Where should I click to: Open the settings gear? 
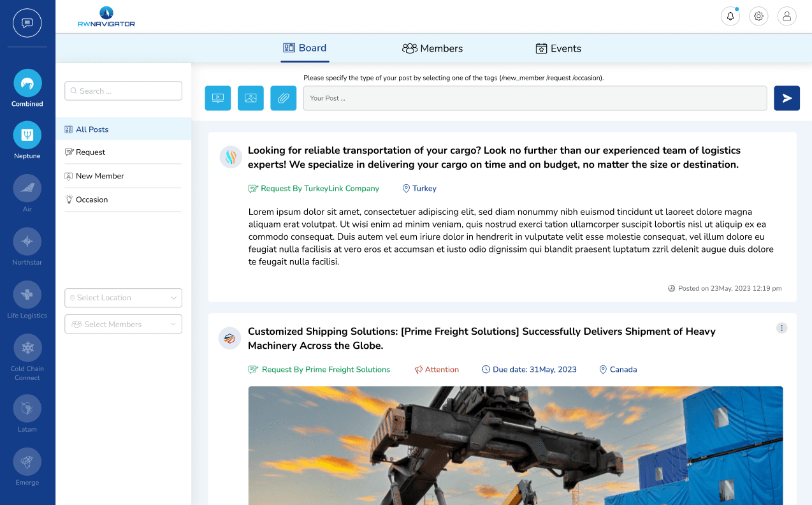click(x=758, y=17)
